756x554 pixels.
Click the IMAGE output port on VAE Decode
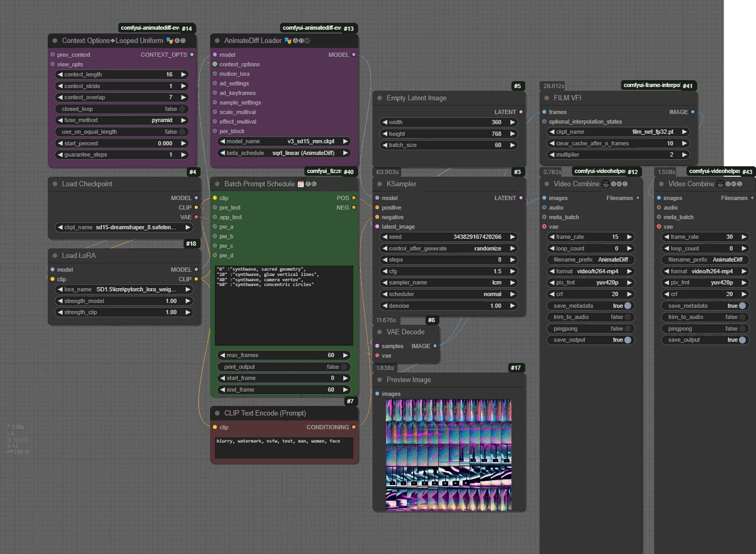point(435,346)
